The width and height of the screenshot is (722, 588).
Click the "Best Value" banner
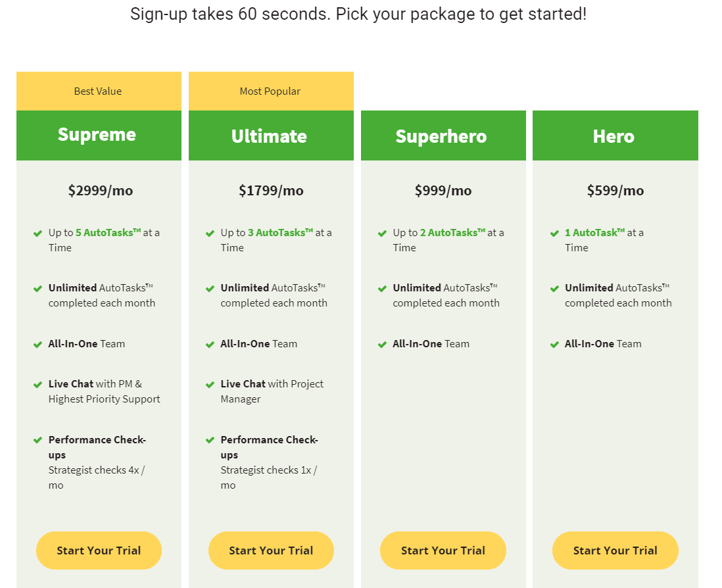click(99, 91)
